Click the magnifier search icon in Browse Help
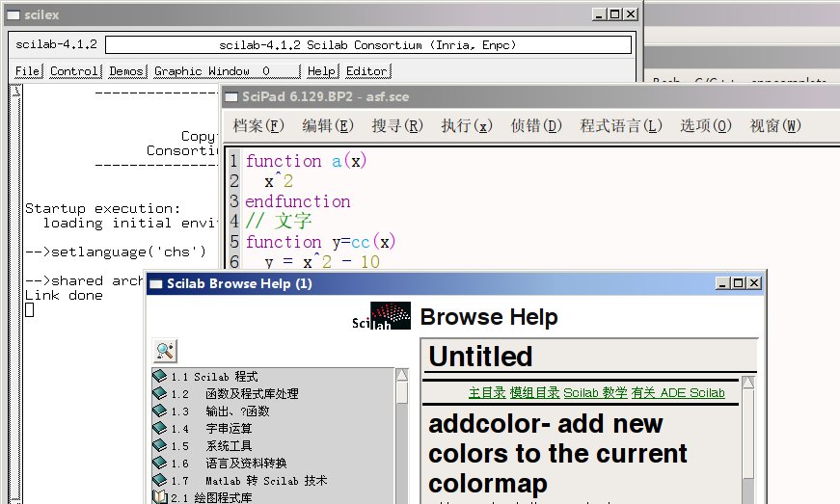840x504 pixels. pos(165,351)
